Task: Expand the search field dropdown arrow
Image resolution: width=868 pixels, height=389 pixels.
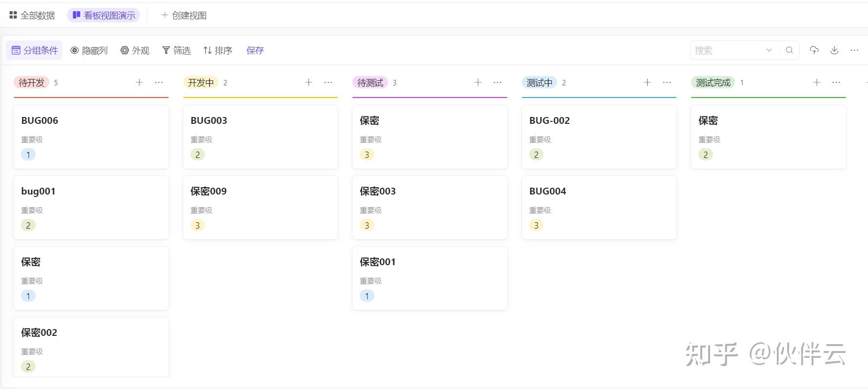Action: 769,50
